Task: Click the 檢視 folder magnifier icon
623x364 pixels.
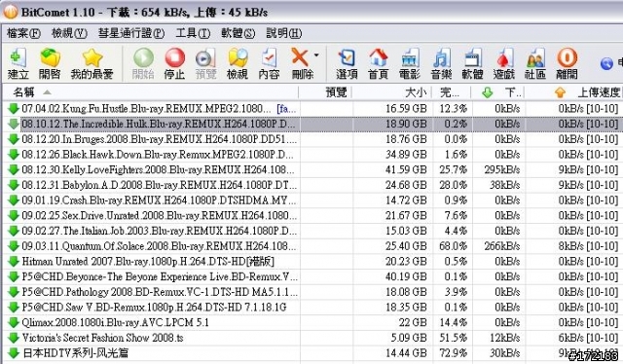Action: pyautogui.click(x=238, y=63)
